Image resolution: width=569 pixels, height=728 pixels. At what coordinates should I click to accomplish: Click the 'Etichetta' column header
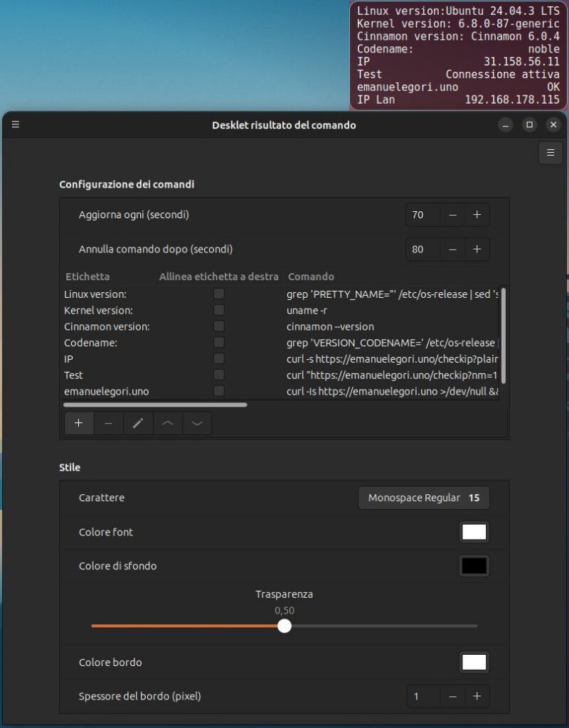click(x=83, y=277)
